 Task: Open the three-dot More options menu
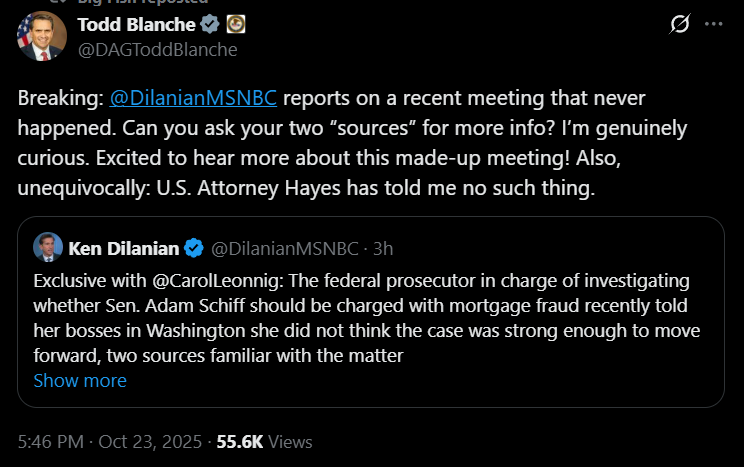(x=714, y=24)
